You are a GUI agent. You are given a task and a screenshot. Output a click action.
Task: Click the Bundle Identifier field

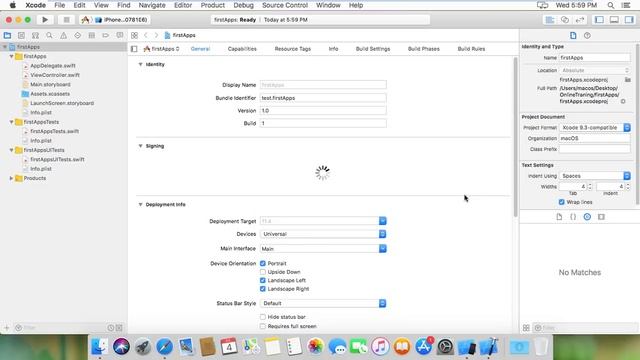pos(323,98)
